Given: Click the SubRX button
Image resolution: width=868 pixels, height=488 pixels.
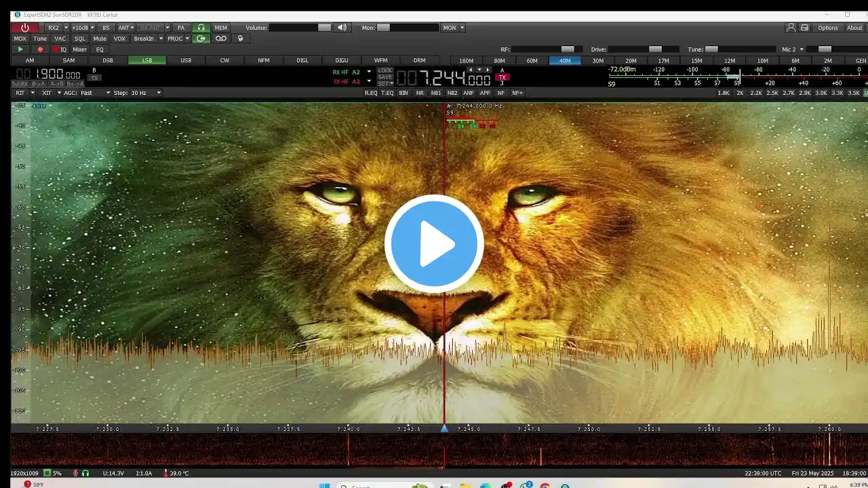Looking at the screenshot, I should [20, 84].
